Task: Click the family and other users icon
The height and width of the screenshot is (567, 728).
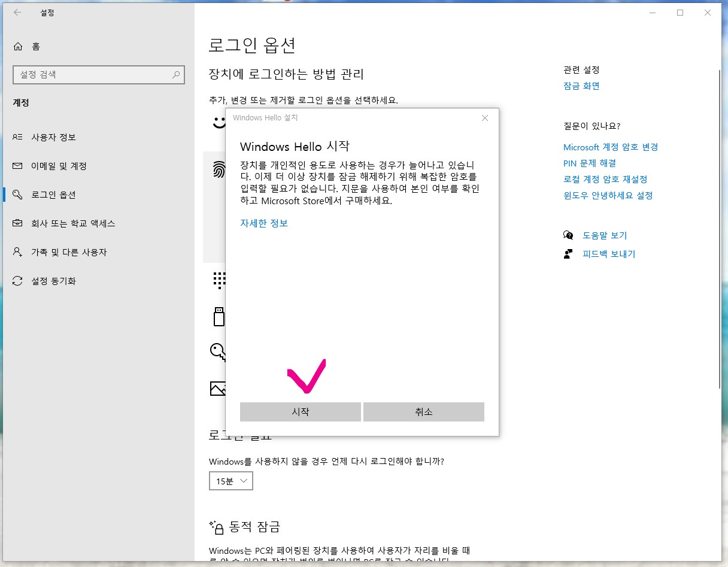Action: point(18,252)
